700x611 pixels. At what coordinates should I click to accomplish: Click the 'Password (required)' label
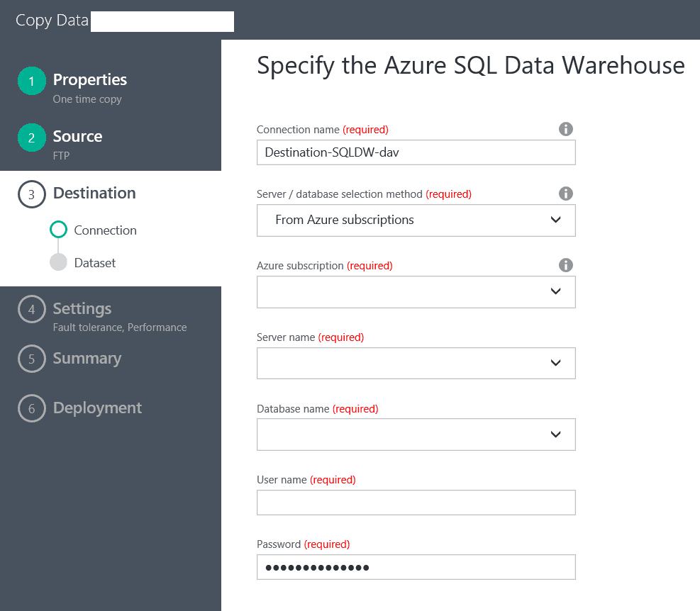[x=303, y=544]
